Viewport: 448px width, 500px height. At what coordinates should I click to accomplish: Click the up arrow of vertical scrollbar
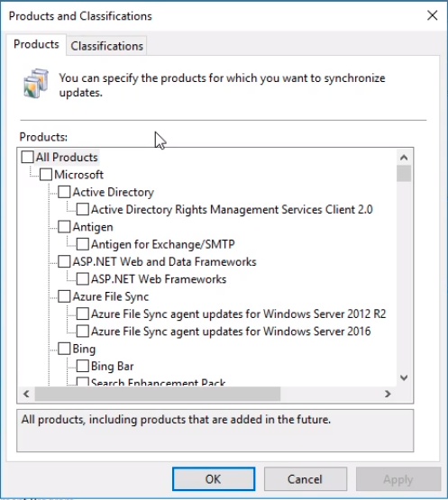pos(404,158)
